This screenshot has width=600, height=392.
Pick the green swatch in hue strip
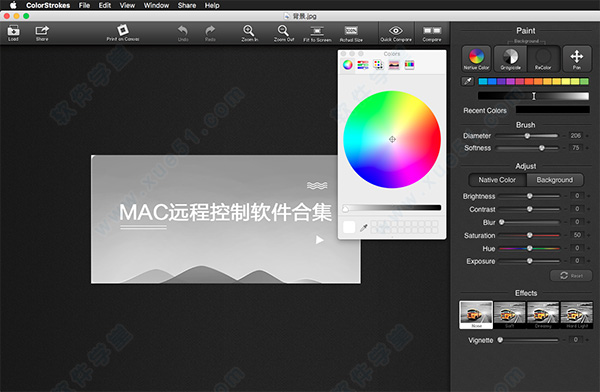(584, 82)
